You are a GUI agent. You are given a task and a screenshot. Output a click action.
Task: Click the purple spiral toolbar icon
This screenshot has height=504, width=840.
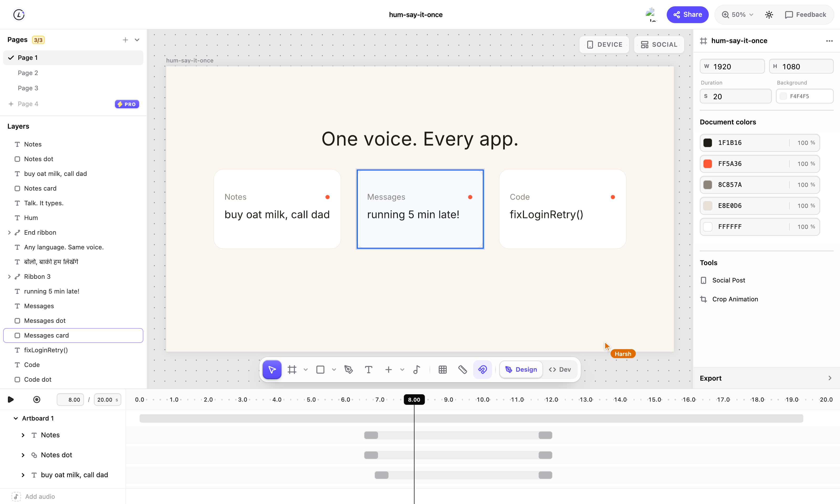482,370
